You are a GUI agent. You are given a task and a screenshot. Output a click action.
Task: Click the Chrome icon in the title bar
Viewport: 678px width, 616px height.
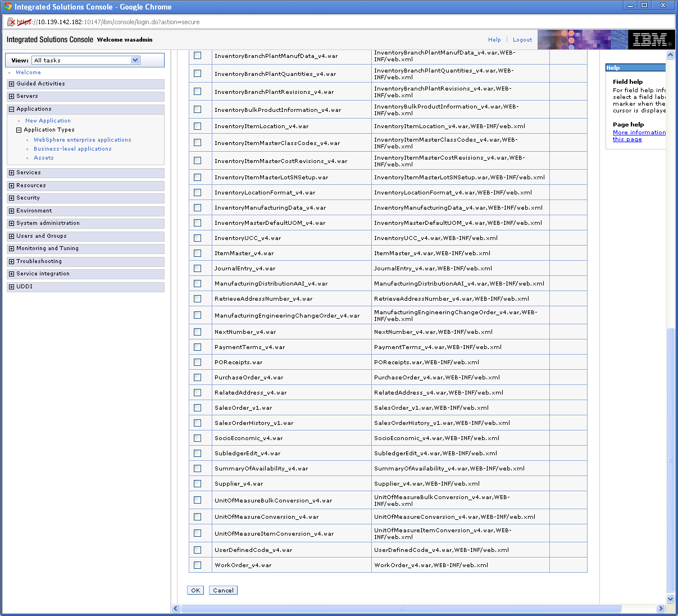coord(8,7)
